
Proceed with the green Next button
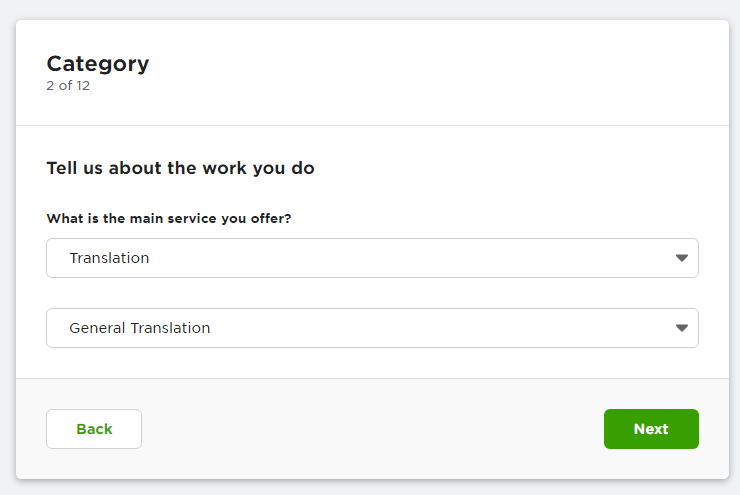pyautogui.click(x=651, y=429)
